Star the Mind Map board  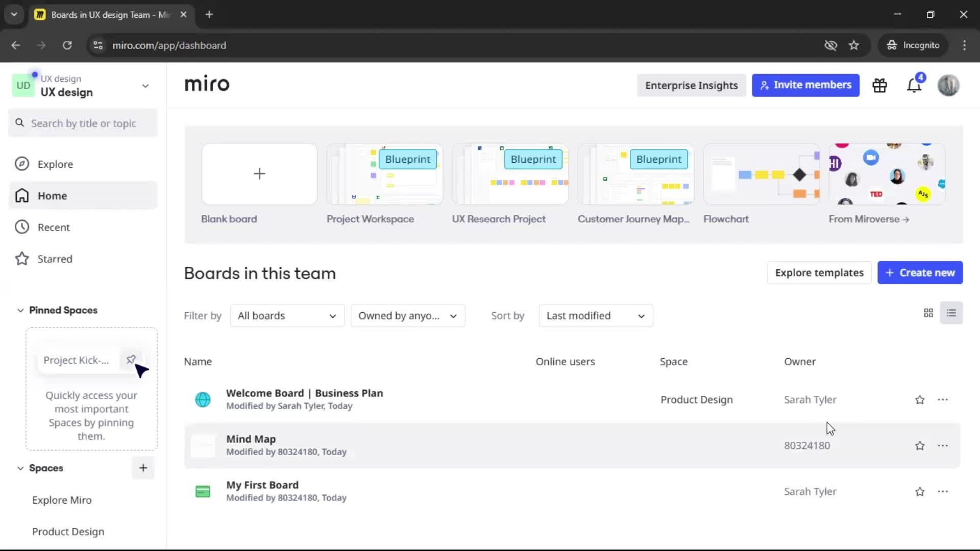[x=920, y=445]
